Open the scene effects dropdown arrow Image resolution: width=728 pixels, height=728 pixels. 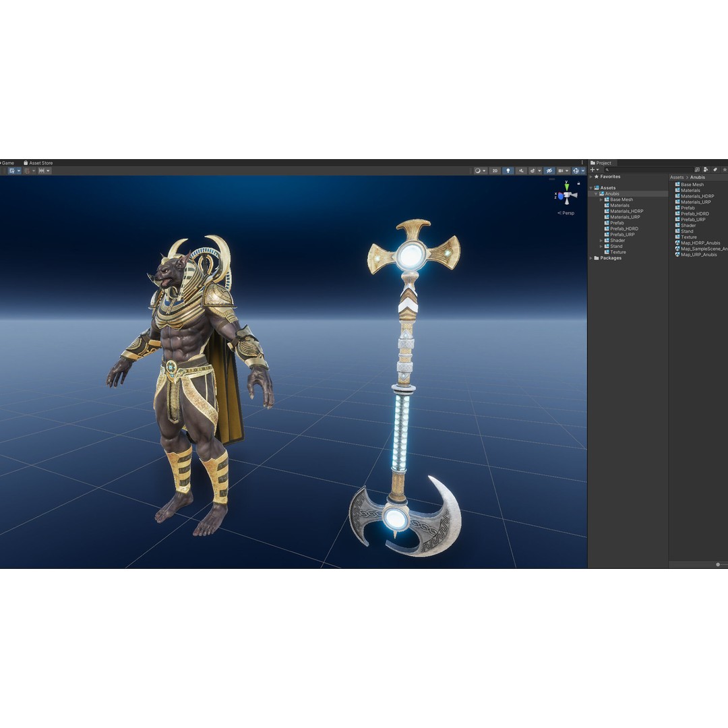[539, 171]
